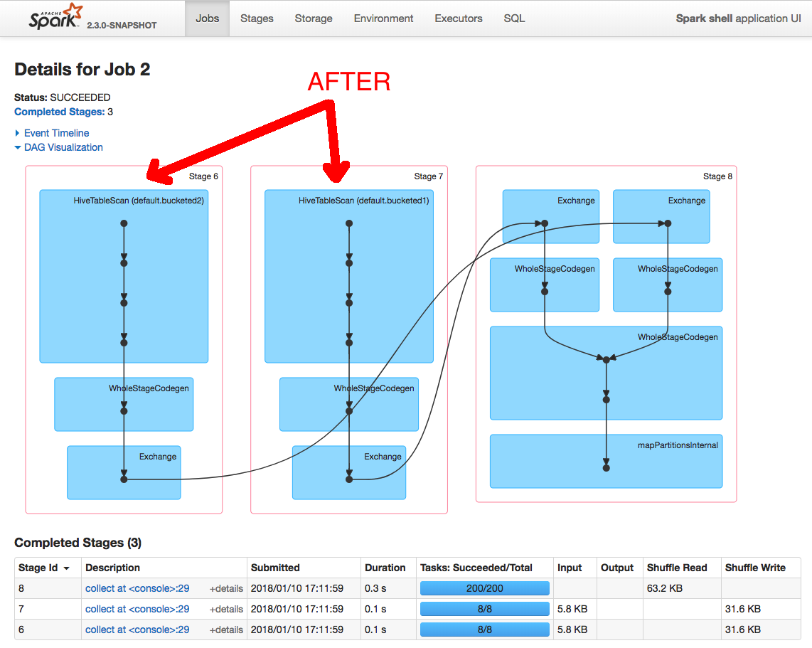Viewport: 812px width, 648px height.
Task: Click the Apache Spark logo
Action: click(55, 16)
